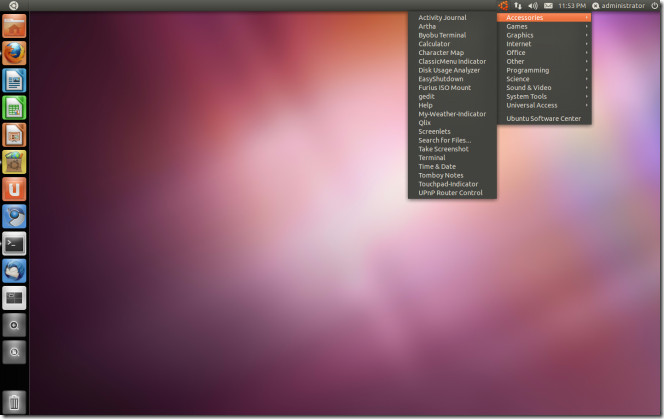
Task: Open Qlix from the Accessories list
Action: point(452,123)
